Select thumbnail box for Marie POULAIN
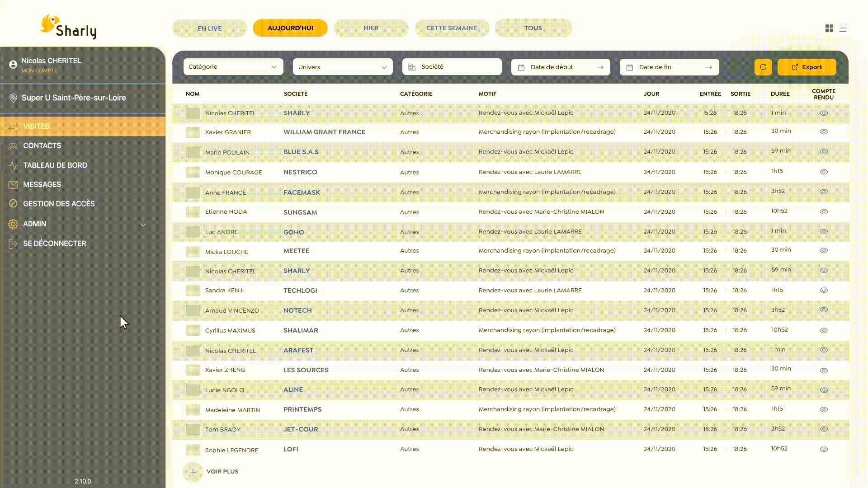 [x=193, y=152]
